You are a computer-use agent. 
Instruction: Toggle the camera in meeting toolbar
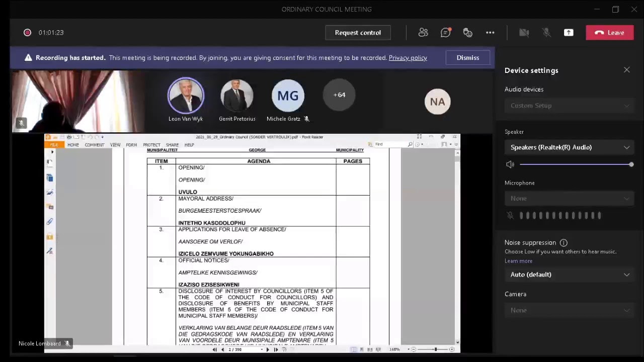[524, 33]
